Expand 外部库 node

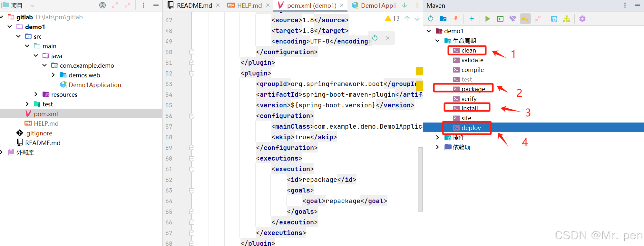(x=1, y=152)
